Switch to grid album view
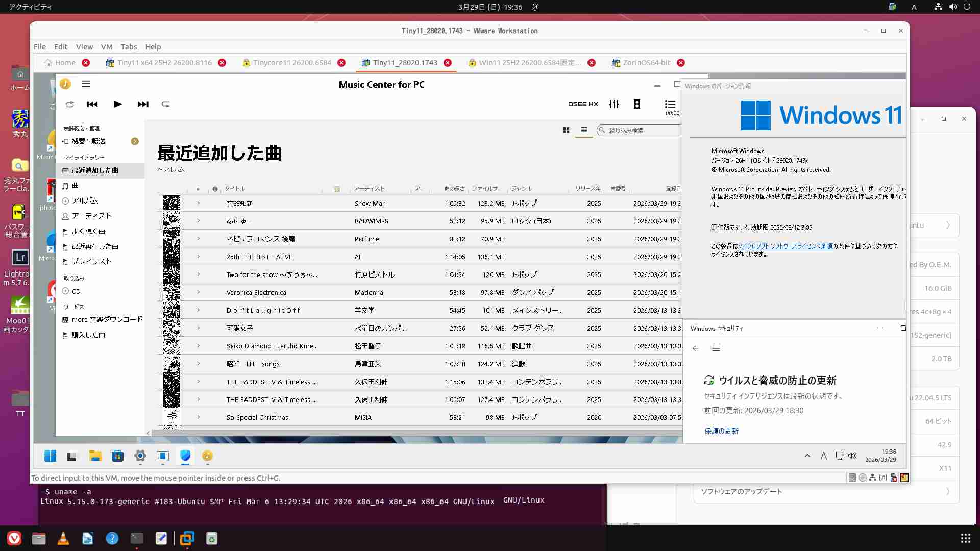This screenshot has height=551, width=980. point(566,130)
